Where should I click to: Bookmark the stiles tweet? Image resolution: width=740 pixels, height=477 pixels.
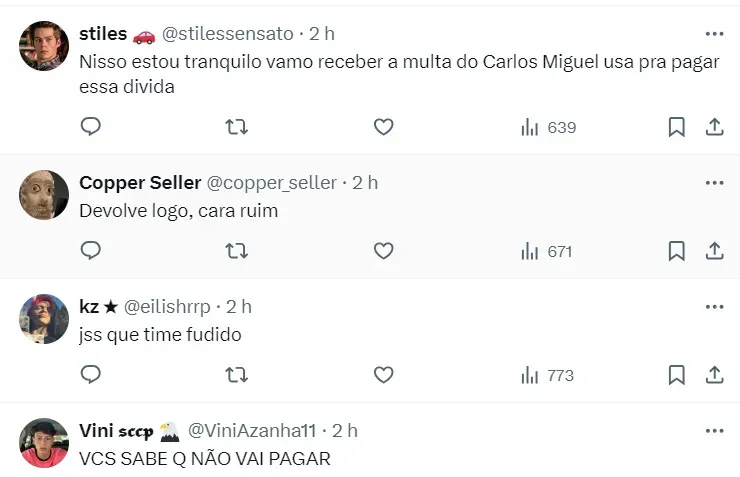676,127
